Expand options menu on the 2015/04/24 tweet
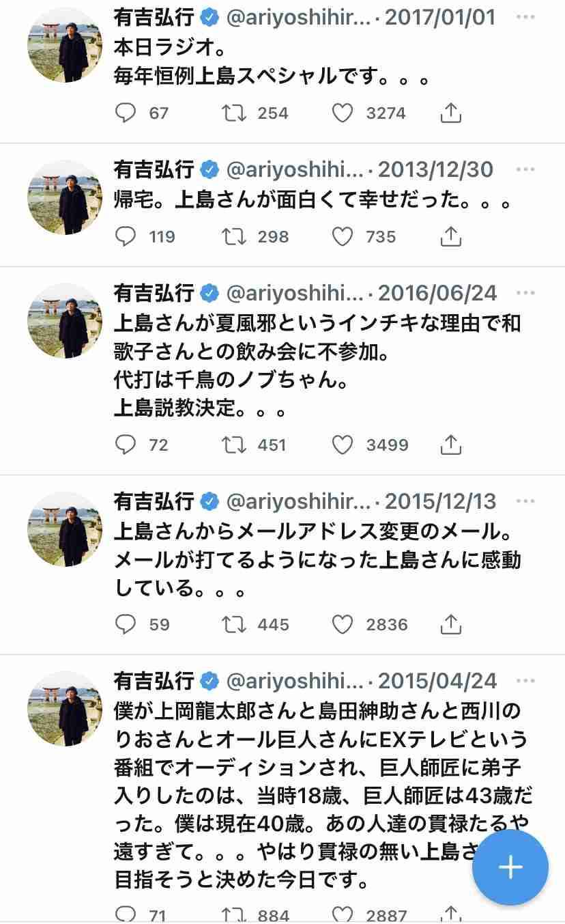The image size is (565, 924). (525, 681)
